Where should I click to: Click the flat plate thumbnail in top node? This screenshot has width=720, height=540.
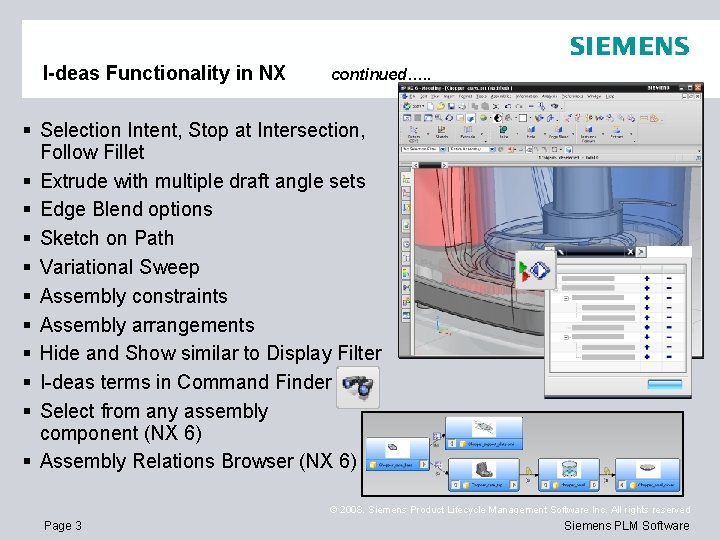[484, 428]
